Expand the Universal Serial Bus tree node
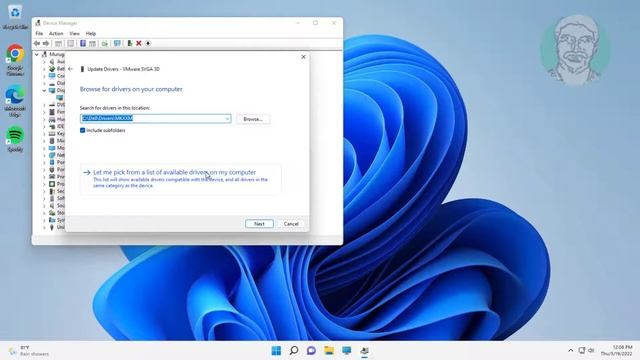 (44, 227)
